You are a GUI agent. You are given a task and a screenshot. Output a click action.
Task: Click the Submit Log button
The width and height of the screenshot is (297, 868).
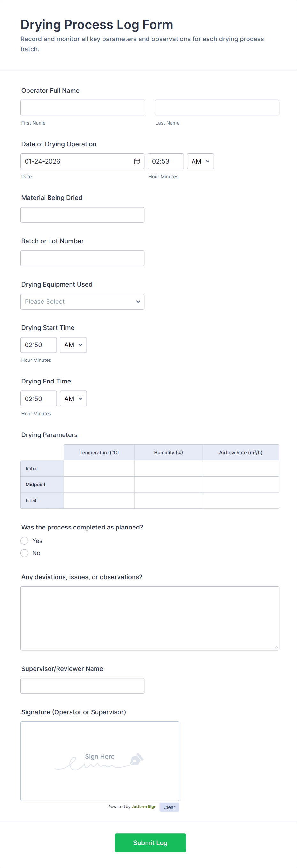click(x=150, y=843)
